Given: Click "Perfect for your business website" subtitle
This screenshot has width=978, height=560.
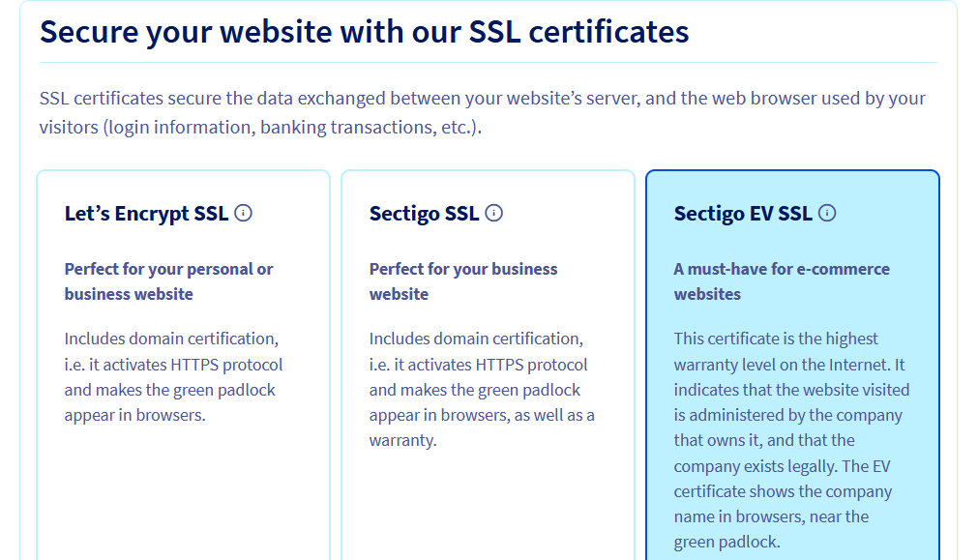Looking at the screenshot, I should 462,281.
